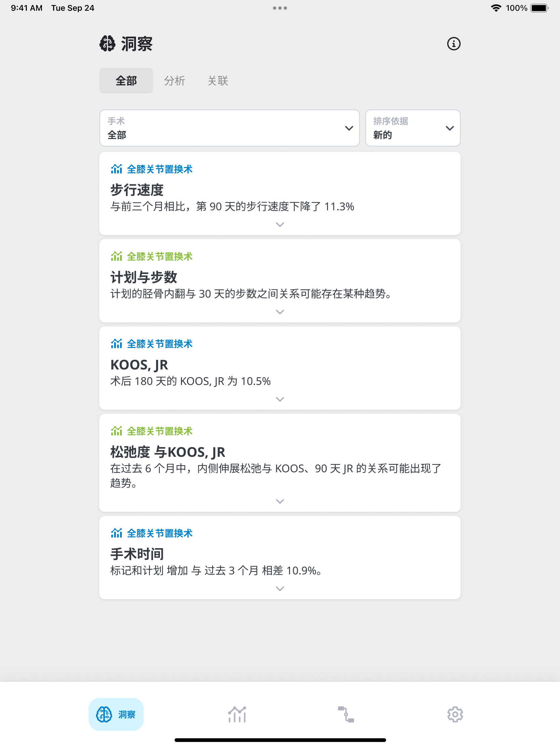
Task: Open the info icon beside 洞察 title
Action: pos(453,44)
